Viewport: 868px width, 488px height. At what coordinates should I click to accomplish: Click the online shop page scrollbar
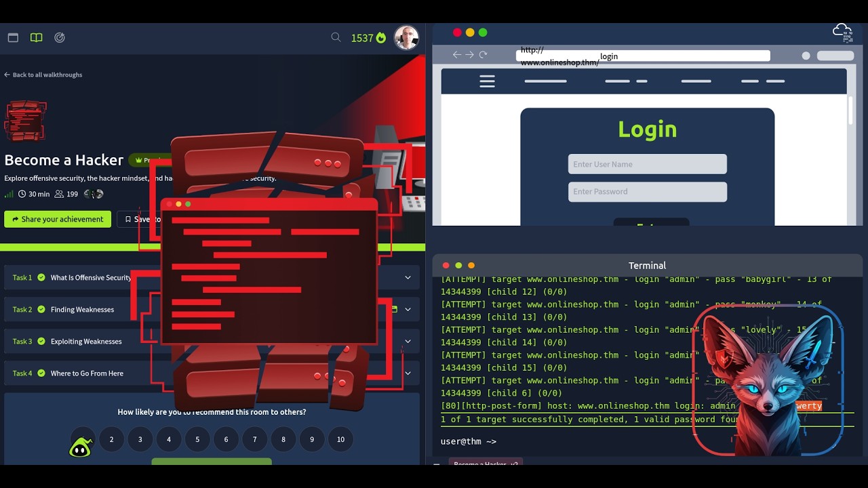(851, 110)
